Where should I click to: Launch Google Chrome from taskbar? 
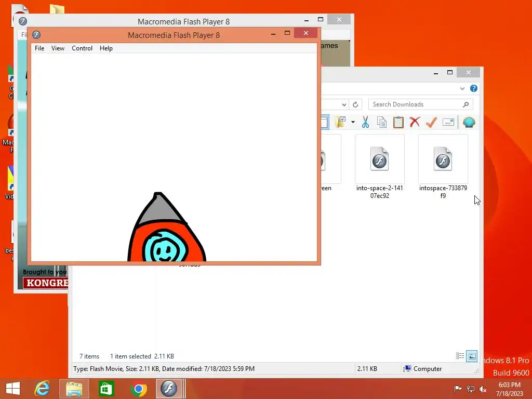pos(138,389)
